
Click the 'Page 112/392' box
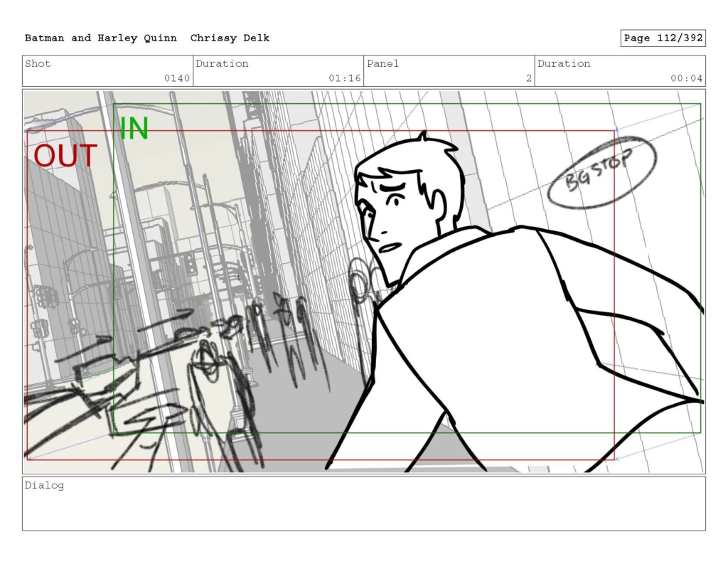(x=663, y=38)
